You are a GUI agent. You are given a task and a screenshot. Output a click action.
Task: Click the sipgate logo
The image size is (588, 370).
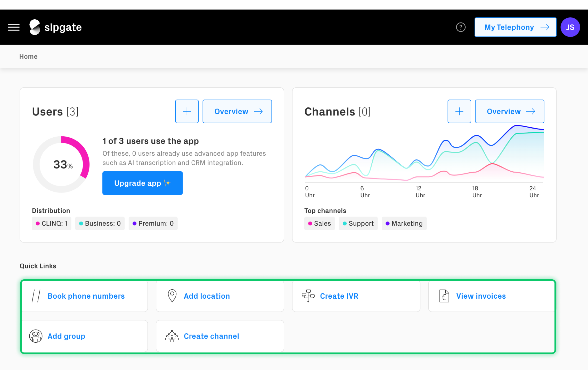coord(55,27)
